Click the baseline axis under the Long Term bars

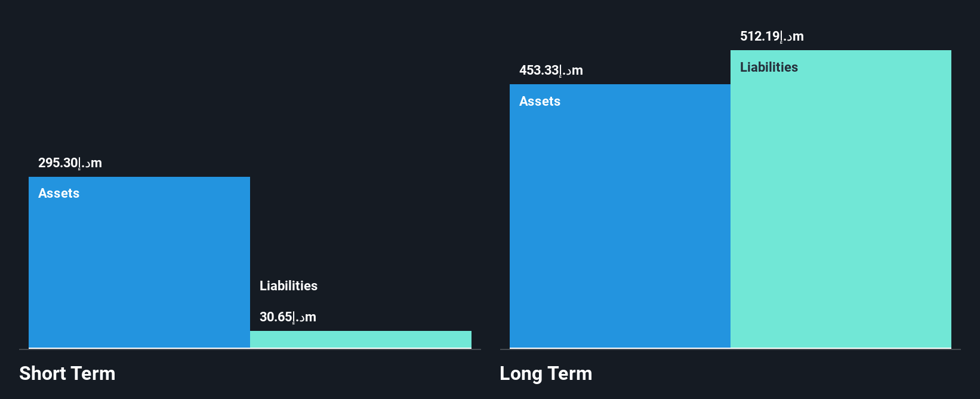tap(731, 349)
